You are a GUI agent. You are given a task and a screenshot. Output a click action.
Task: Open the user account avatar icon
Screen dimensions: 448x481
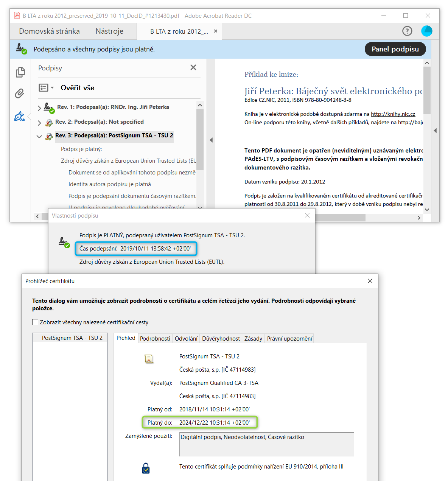point(427,31)
